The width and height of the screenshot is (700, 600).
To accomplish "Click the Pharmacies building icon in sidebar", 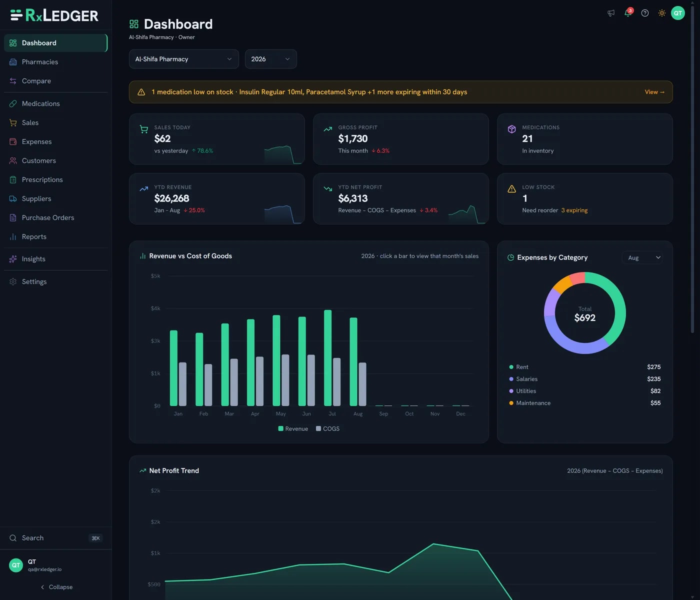I will (x=13, y=62).
